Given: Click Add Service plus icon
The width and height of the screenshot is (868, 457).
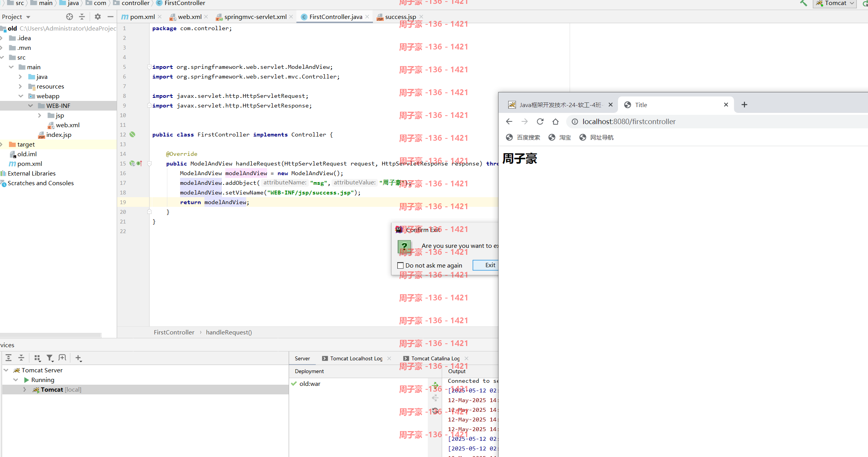Looking at the screenshot, I should [78, 358].
